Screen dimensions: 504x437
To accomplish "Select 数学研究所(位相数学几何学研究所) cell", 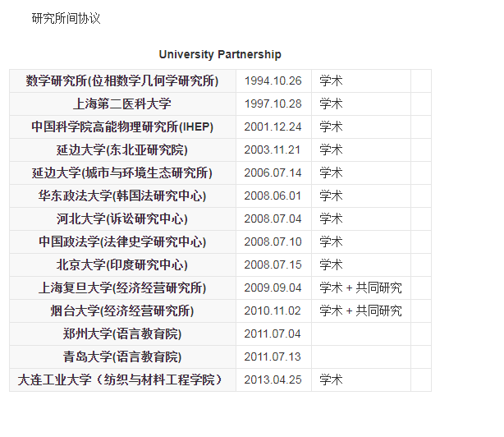I will coord(122,80).
